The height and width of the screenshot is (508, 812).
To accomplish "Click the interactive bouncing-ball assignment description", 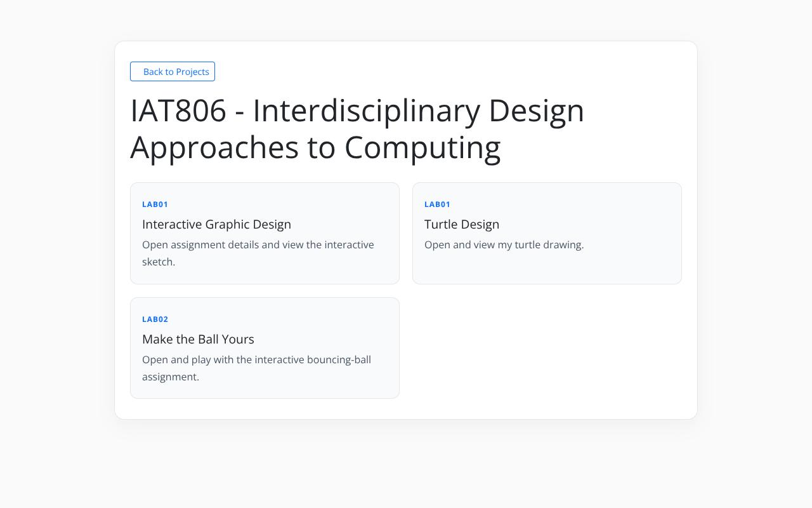I will (256, 368).
